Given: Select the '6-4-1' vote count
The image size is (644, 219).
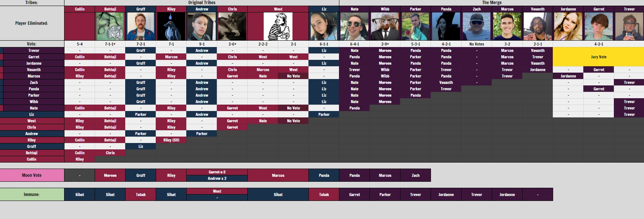Looking at the screenshot, I should pos(354,44).
